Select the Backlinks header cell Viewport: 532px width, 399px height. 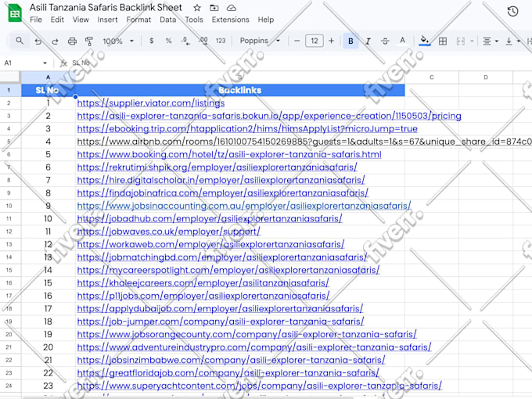point(240,90)
